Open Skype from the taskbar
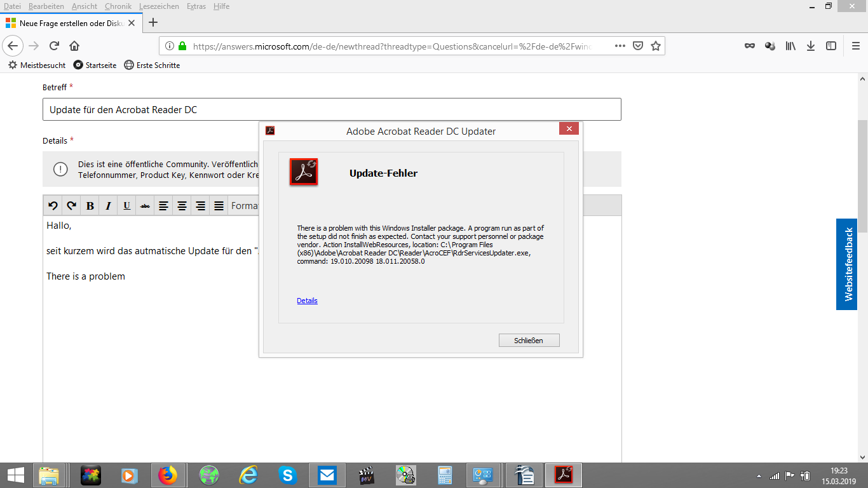 pos(287,475)
